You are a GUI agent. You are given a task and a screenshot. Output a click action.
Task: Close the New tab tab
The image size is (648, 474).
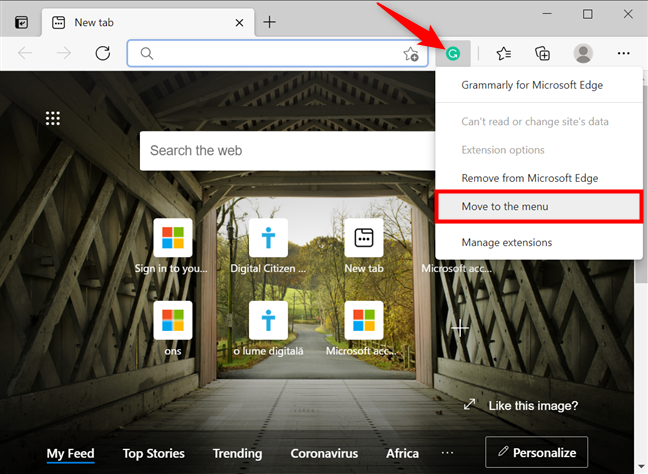pyautogui.click(x=239, y=23)
